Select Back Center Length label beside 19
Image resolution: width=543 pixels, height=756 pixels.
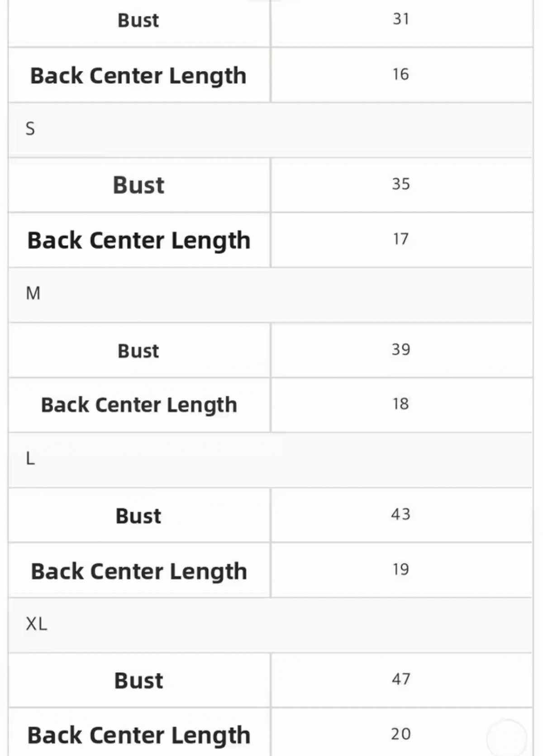pyautogui.click(x=139, y=571)
